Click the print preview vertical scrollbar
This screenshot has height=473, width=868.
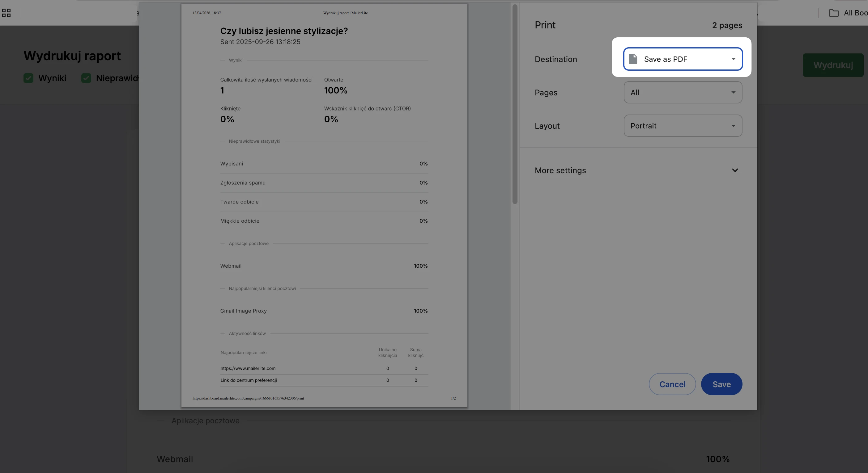coord(515,108)
